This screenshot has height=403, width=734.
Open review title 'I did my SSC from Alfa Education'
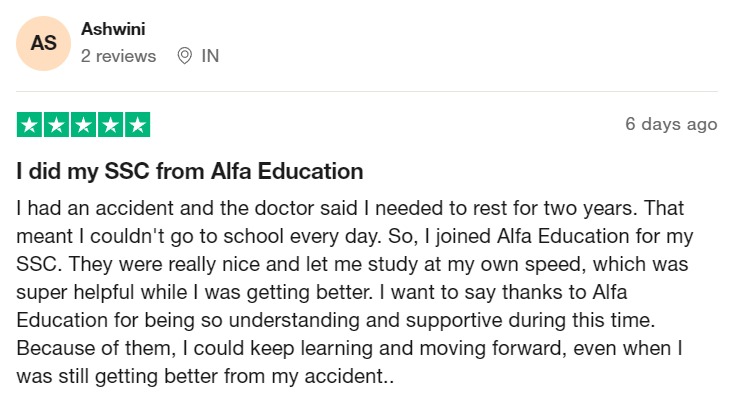pos(189,171)
